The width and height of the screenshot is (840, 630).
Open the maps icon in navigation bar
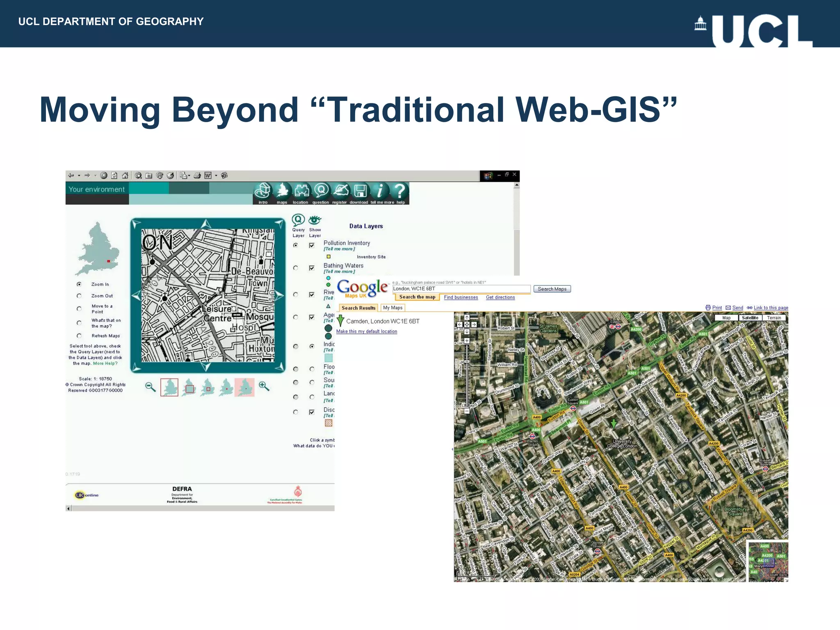[x=282, y=191]
